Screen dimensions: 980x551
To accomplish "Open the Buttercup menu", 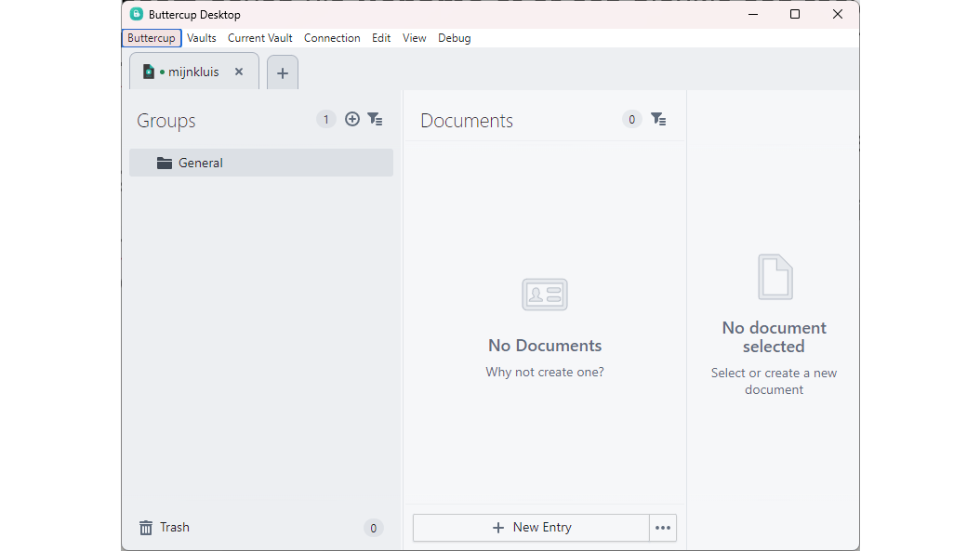I will pyautogui.click(x=152, y=38).
